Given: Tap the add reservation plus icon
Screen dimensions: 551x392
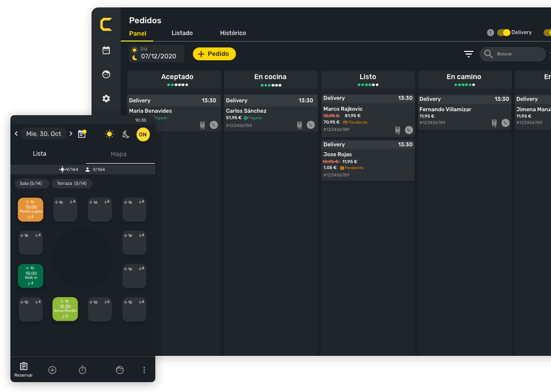Looking at the screenshot, I should pyautogui.click(x=52, y=370).
